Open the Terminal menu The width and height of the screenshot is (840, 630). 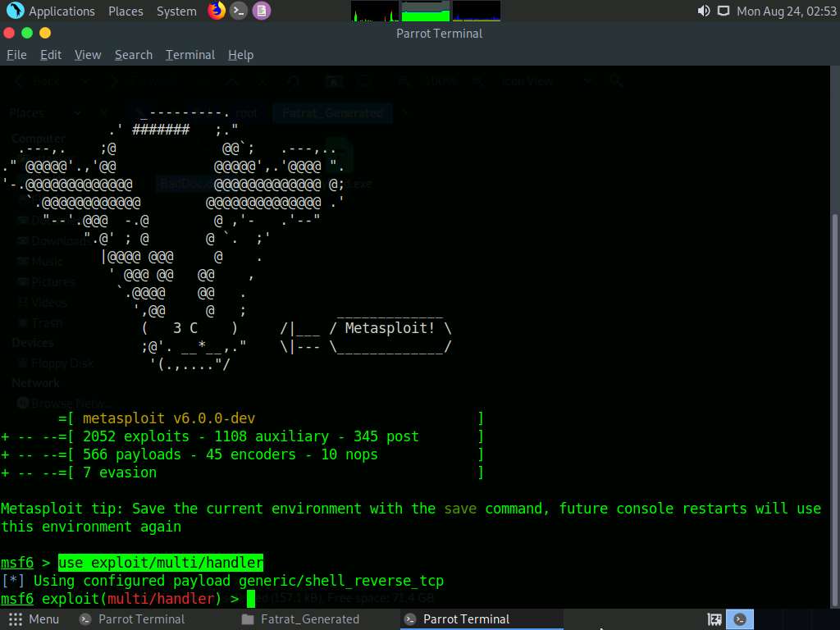[x=190, y=55]
